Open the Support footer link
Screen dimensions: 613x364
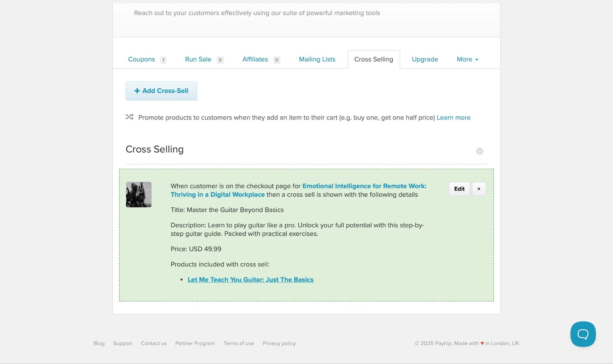pos(123,343)
